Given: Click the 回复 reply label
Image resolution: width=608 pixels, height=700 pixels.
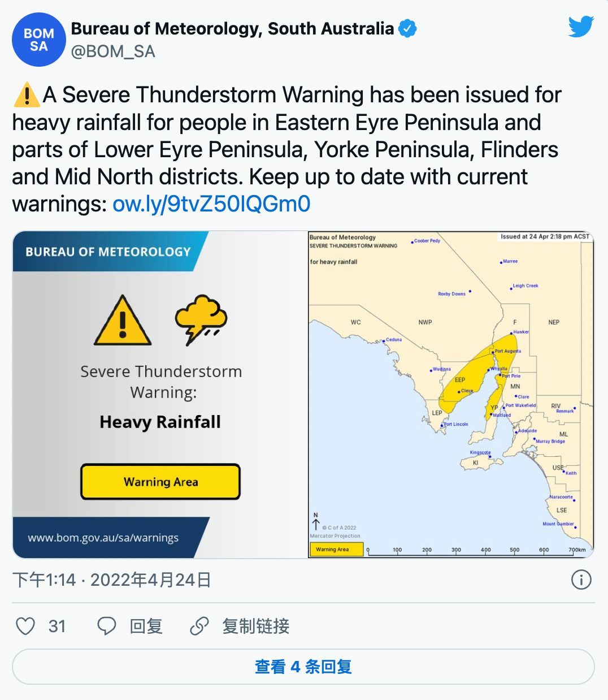Looking at the screenshot, I should [146, 626].
